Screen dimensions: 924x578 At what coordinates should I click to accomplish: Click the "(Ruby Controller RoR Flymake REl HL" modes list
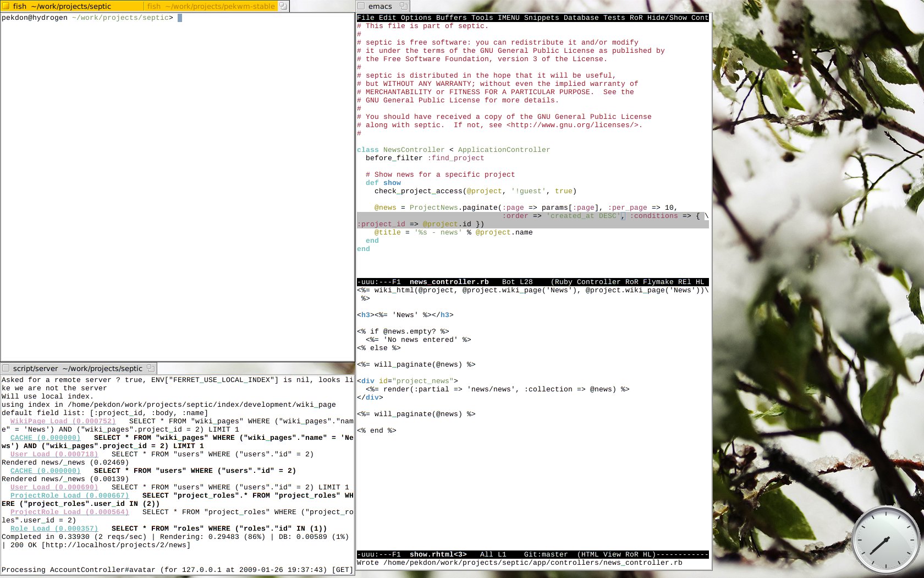click(x=628, y=282)
